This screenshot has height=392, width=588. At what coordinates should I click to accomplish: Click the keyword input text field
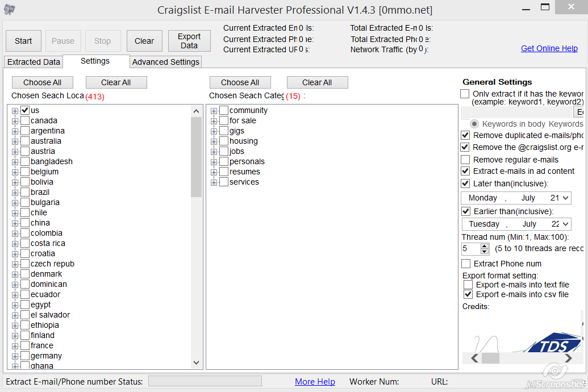pos(516,112)
